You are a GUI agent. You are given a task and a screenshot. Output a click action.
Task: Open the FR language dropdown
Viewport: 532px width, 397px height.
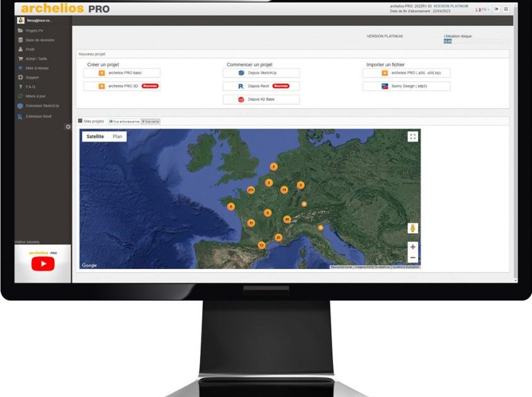tap(482, 9)
